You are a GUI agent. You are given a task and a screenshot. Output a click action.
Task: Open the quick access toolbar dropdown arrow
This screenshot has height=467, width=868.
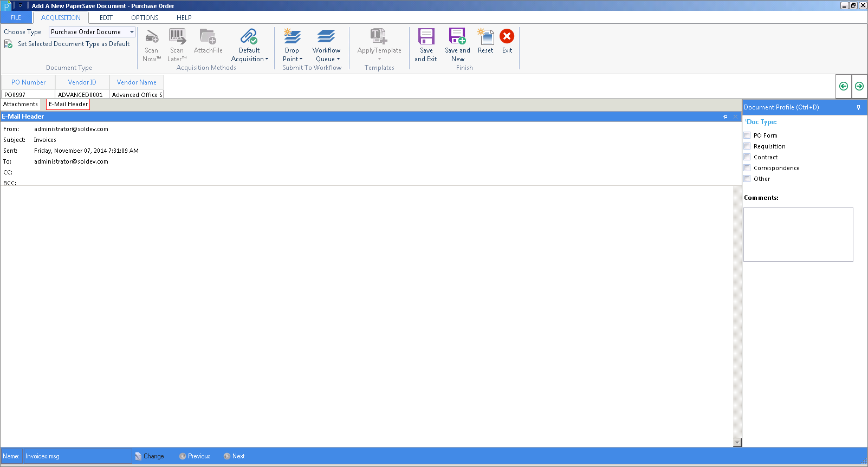[20, 5]
